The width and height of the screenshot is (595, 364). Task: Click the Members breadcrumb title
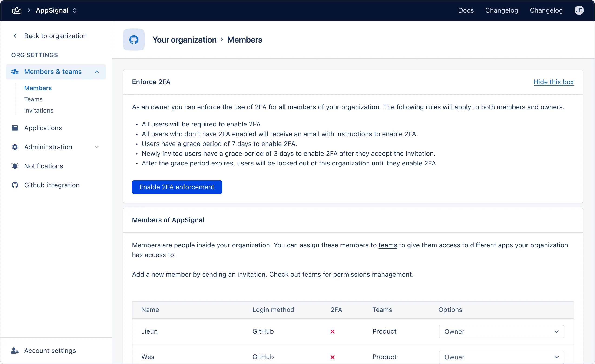[245, 40]
